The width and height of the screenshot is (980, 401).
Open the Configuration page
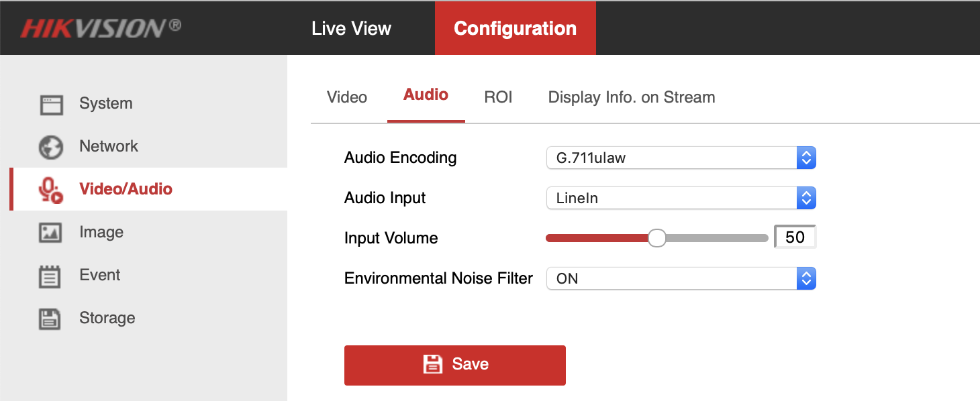coord(515,28)
